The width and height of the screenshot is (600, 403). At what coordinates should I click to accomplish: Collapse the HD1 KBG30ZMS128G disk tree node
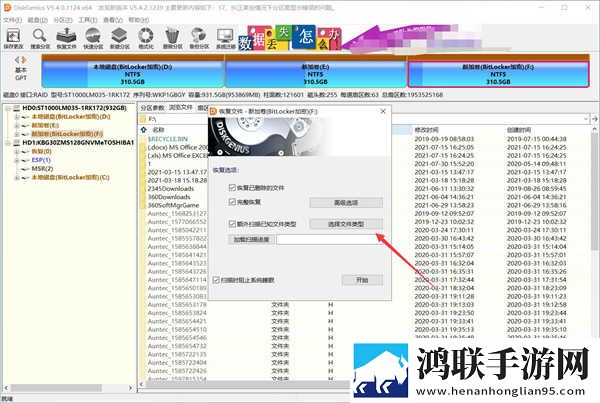coord(8,143)
